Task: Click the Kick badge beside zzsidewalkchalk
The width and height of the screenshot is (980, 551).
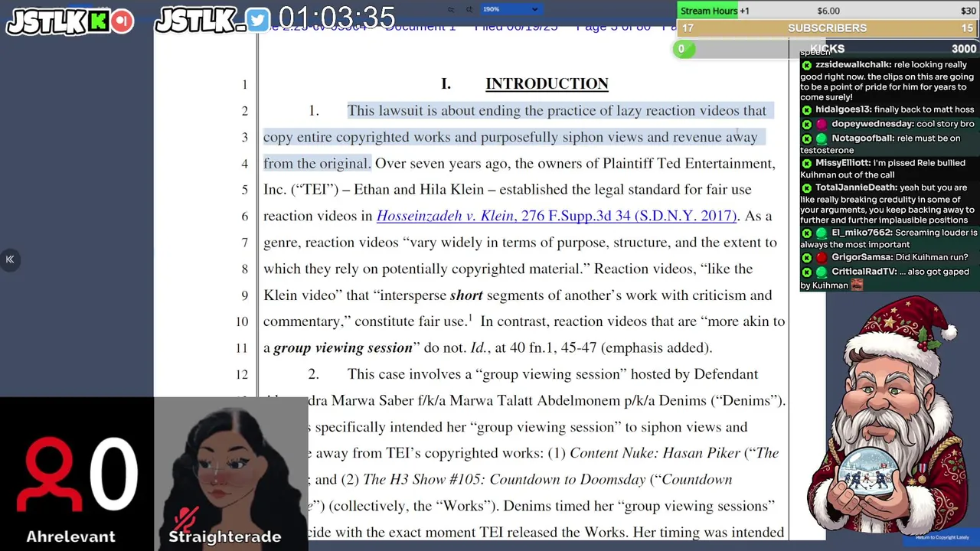Action: [x=806, y=66]
